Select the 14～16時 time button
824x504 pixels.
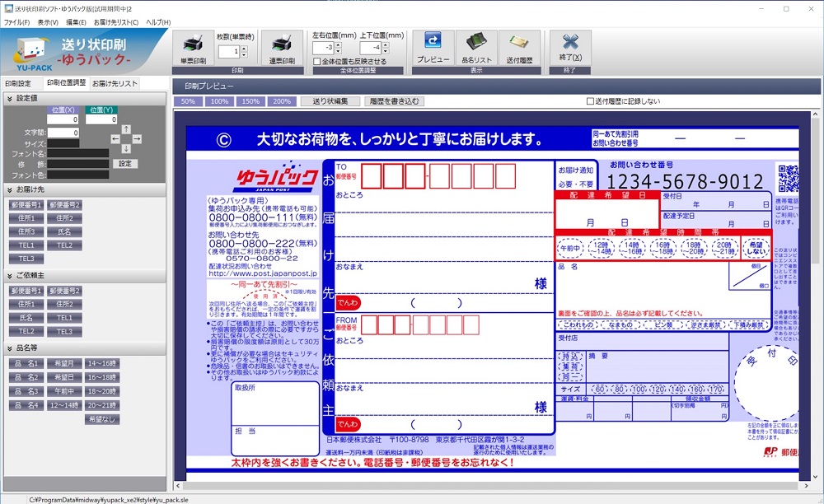pyautogui.click(x=102, y=363)
